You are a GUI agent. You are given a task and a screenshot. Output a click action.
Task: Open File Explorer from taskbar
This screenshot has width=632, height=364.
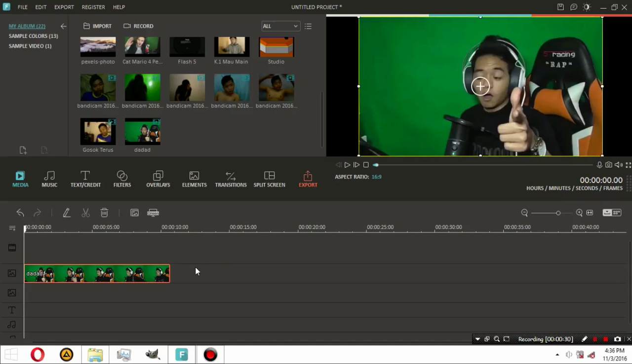[95, 355]
